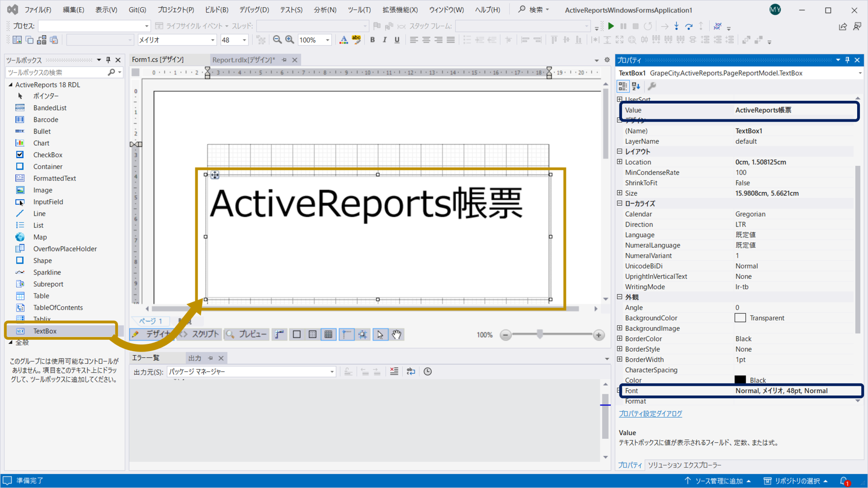This screenshot has height=488, width=868.
Task: Switch to the プレビュー view
Action: pyautogui.click(x=247, y=334)
